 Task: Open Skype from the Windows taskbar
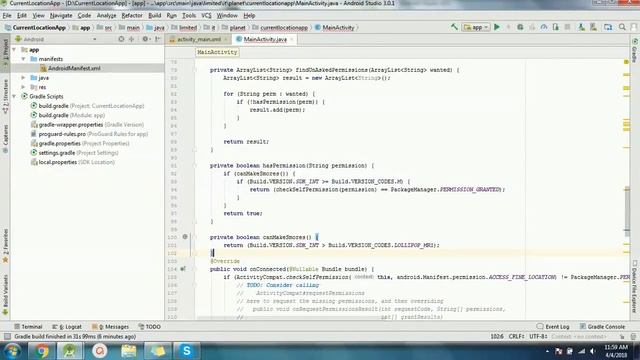click(187, 351)
